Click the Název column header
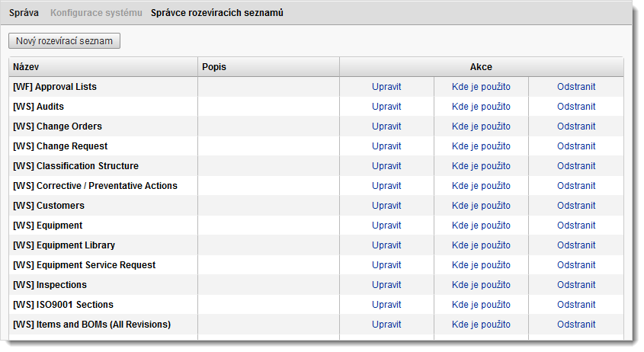 (26, 67)
